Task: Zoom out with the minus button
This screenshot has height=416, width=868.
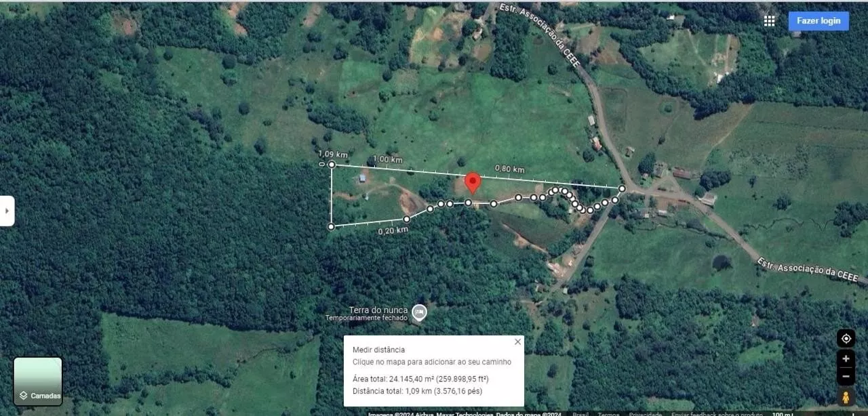Action: coord(846,376)
